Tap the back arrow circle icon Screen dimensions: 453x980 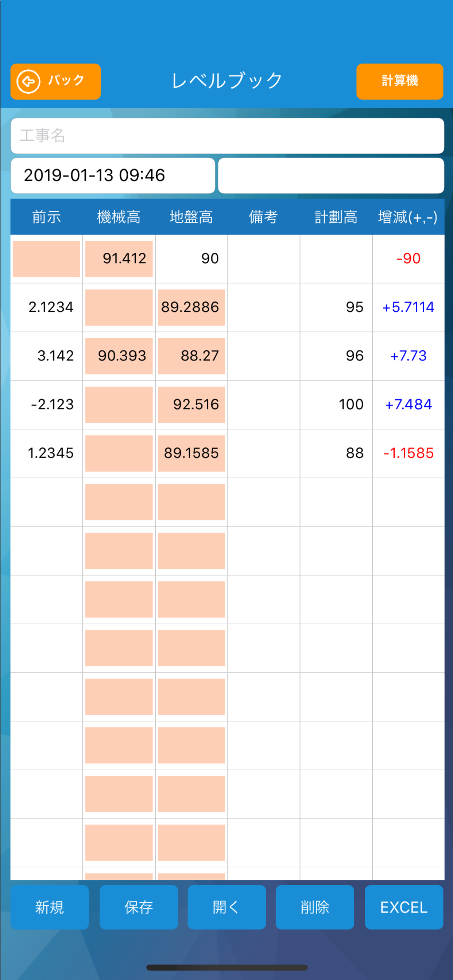(28, 81)
